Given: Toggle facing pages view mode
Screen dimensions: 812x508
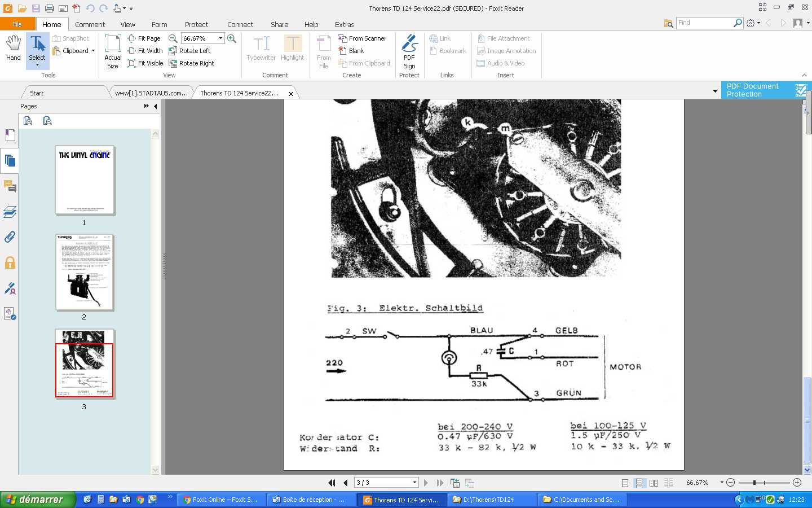Looking at the screenshot, I should click(654, 483).
